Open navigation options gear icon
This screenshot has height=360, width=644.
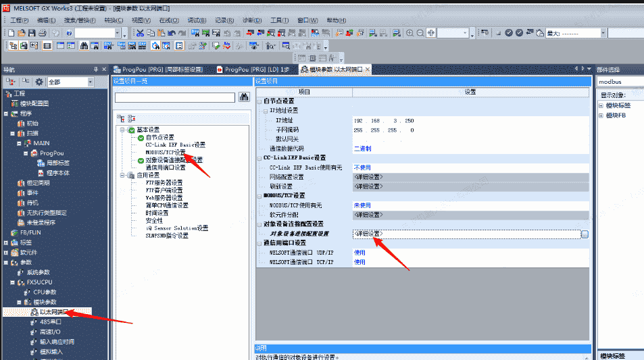pos(39,82)
